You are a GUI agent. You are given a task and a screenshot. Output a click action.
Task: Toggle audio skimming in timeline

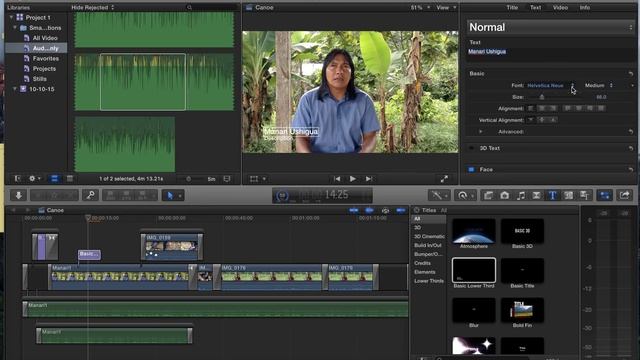coord(369,210)
